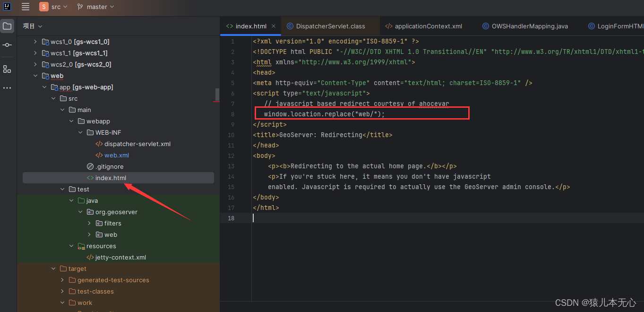Select the org.geoserver package

pyautogui.click(x=116, y=212)
